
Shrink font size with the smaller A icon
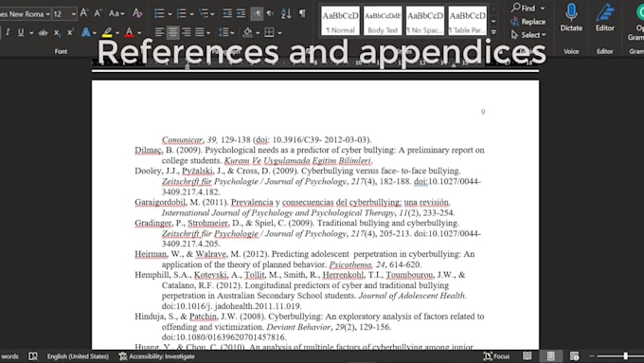point(98,13)
